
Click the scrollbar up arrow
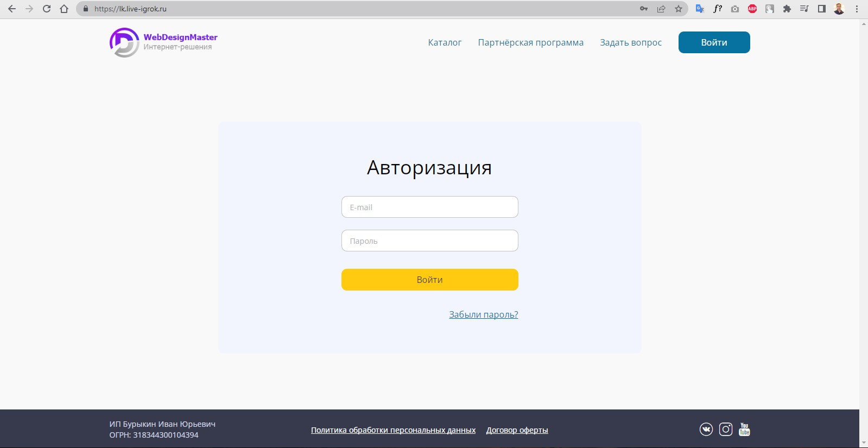click(864, 24)
